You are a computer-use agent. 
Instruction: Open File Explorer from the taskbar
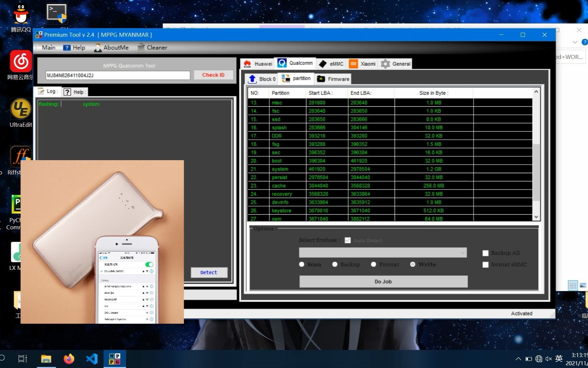(46, 359)
